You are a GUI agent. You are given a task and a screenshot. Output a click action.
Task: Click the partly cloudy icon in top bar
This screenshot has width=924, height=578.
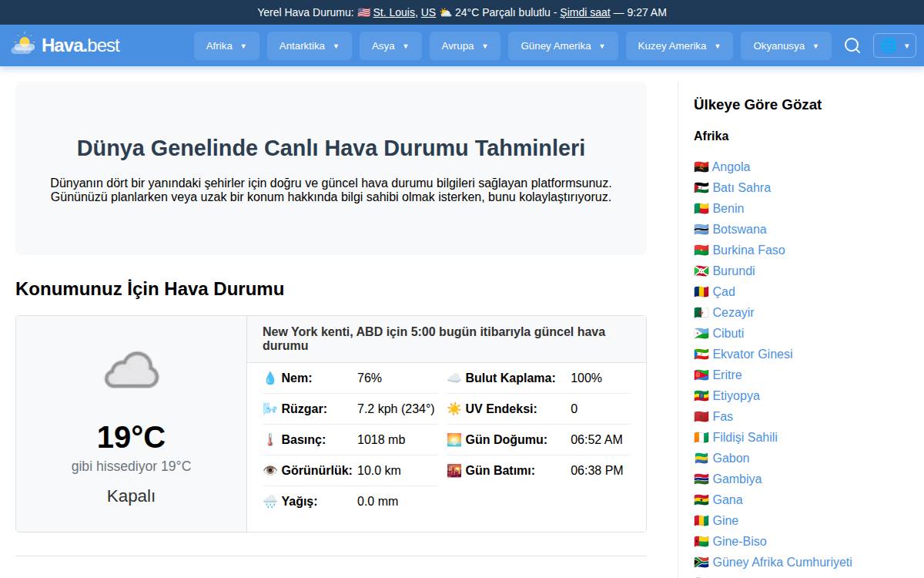point(445,12)
